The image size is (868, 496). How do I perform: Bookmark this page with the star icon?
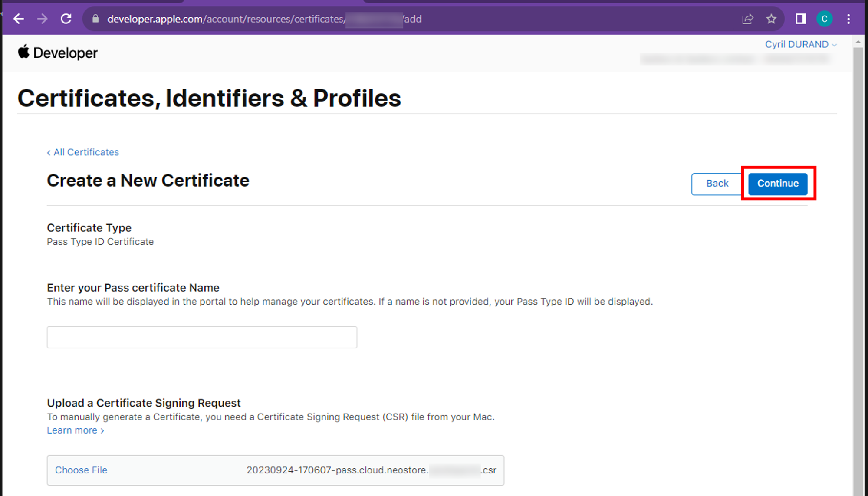[x=771, y=19]
